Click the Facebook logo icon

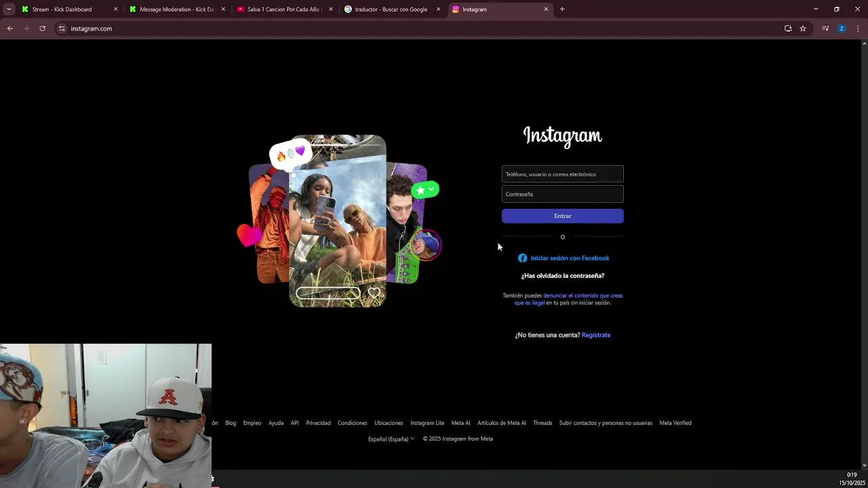(x=522, y=258)
